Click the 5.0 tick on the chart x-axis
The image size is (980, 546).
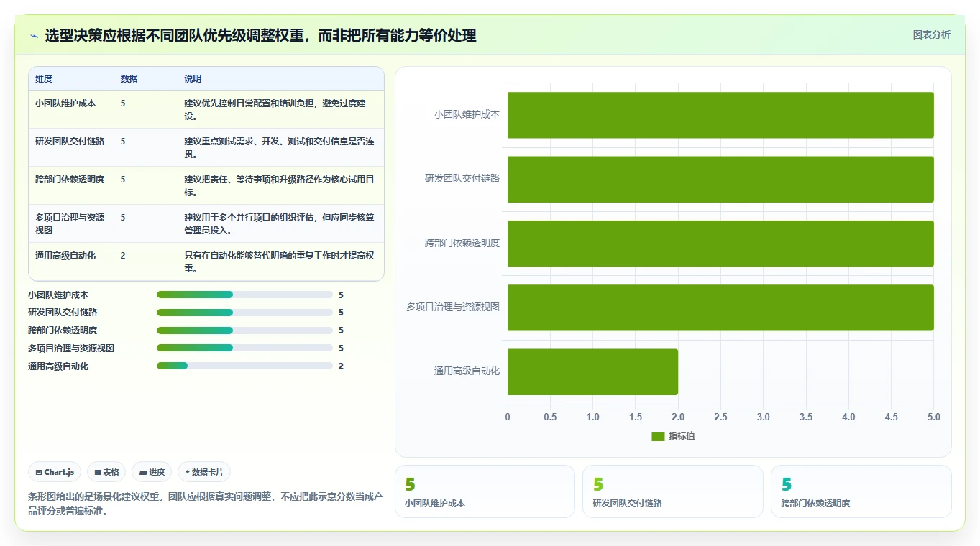click(933, 417)
